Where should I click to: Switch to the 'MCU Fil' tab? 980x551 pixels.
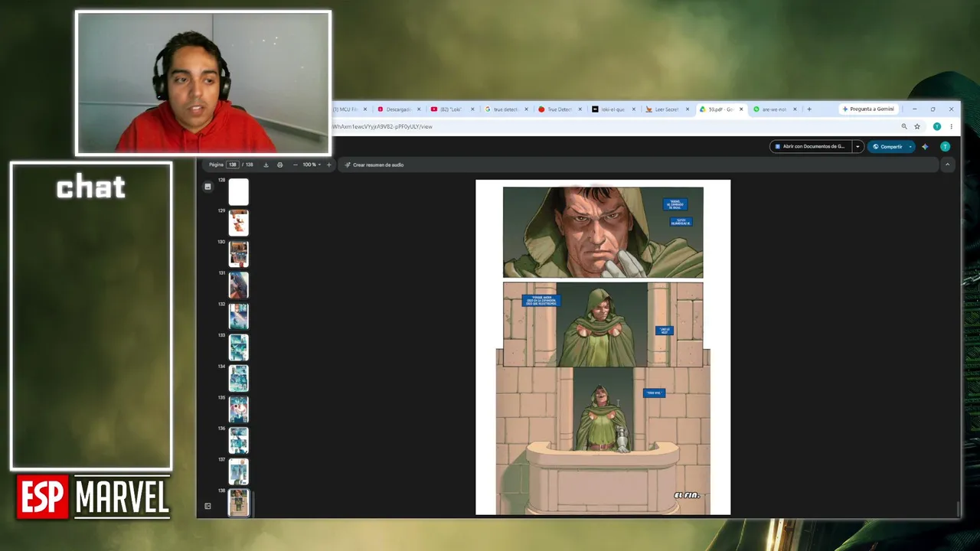pyautogui.click(x=345, y=109)
